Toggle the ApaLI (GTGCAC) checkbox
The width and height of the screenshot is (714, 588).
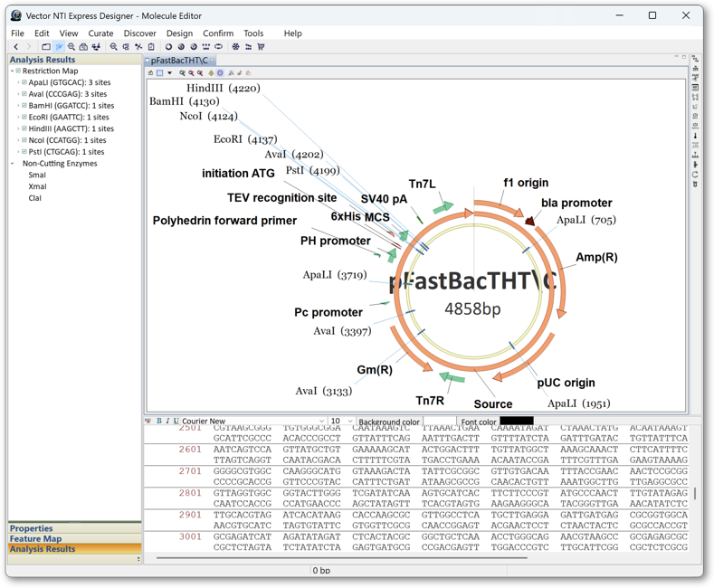(24, 82)
